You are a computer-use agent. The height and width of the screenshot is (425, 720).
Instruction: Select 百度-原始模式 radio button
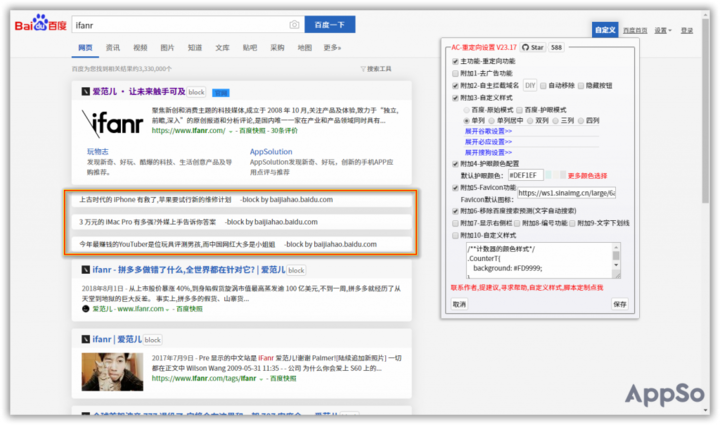[x=467, y=110]
